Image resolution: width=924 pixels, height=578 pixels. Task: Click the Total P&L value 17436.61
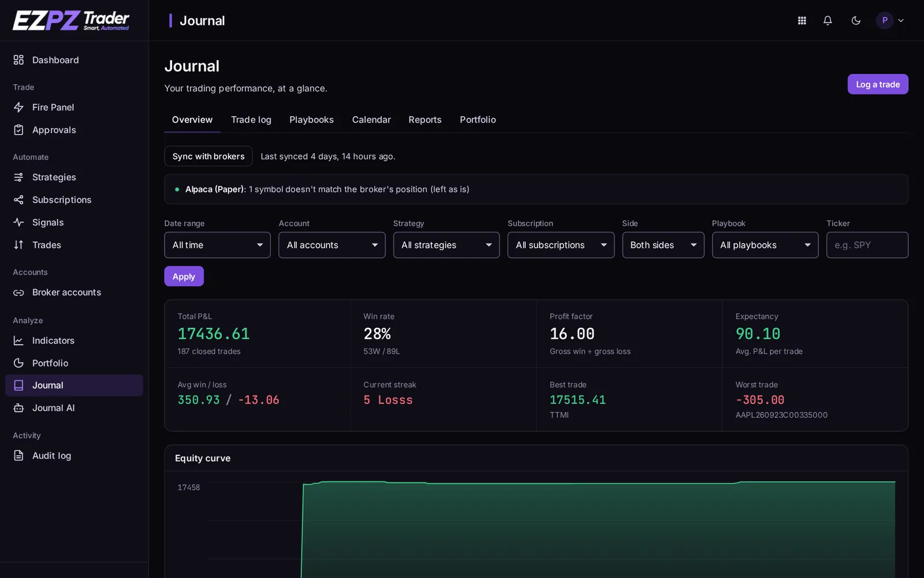[x=214, y=334]
